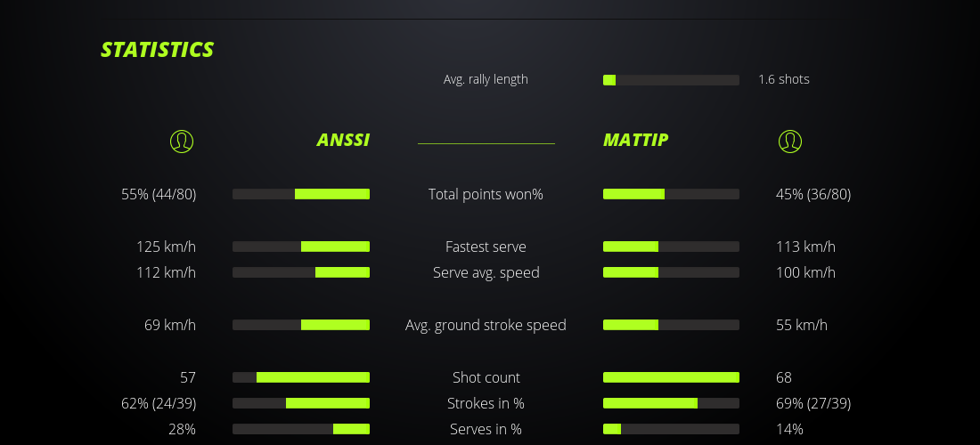Click Anssi's Serve avg. speed bar
The width and height of the screenshot is (980, 445).
(x=301, y=272)
